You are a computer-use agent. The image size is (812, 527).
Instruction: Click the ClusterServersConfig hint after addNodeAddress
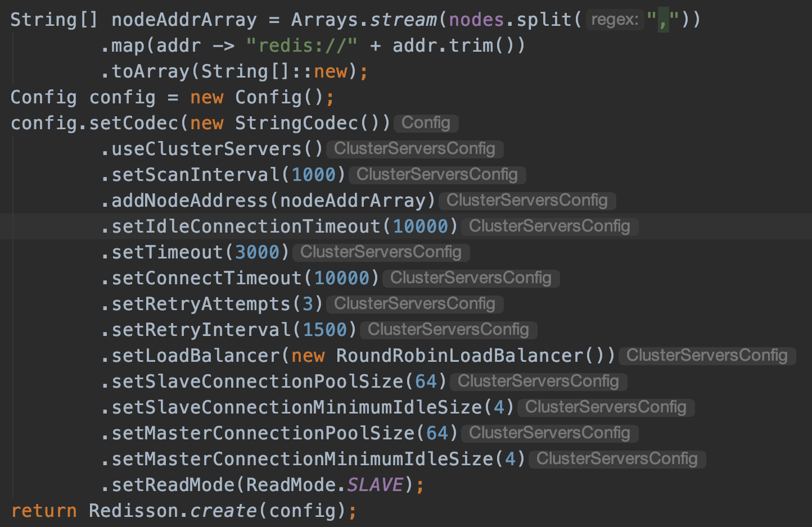527,200
